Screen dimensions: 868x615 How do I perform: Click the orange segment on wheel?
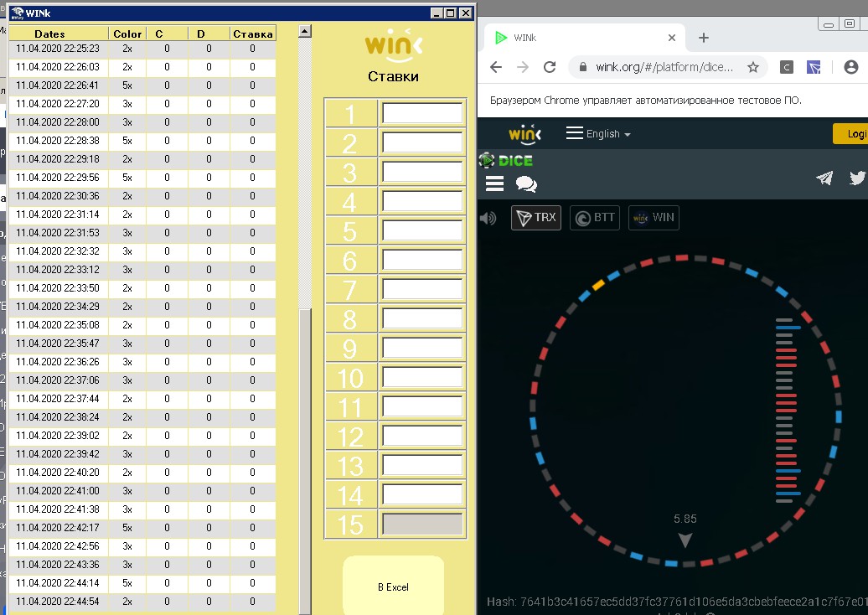point(598,285)
